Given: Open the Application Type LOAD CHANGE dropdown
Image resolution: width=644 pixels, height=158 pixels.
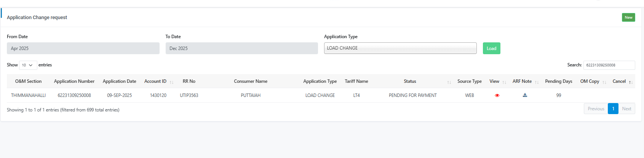Looking at the screenshot, I should 400,48.
